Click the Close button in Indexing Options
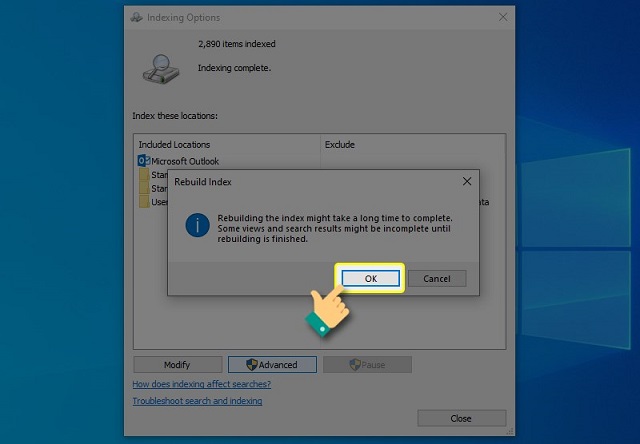 tap(462, 418)
